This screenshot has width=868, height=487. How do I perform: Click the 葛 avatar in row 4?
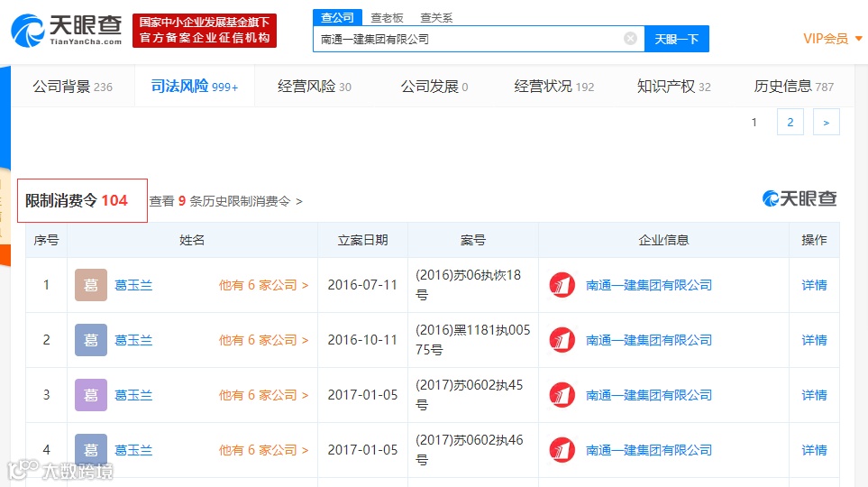pyautogui.click(x=91, y=450)
